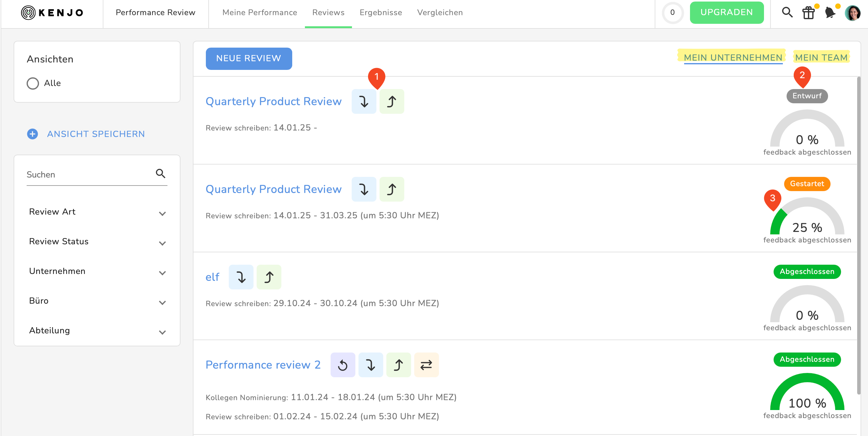Click the green upward arrow icon beside elf
868x436 pixels.
(x=269, y=277)
